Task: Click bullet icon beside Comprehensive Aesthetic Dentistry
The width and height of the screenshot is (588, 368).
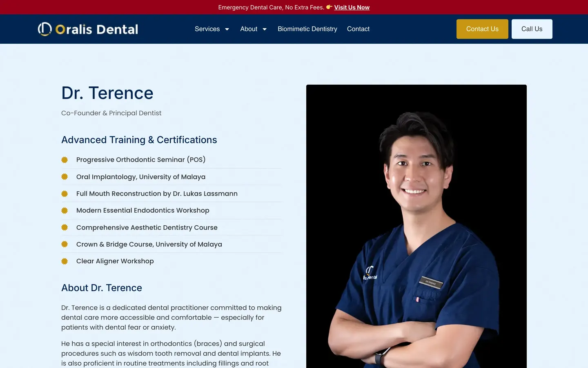Action: 65,227
